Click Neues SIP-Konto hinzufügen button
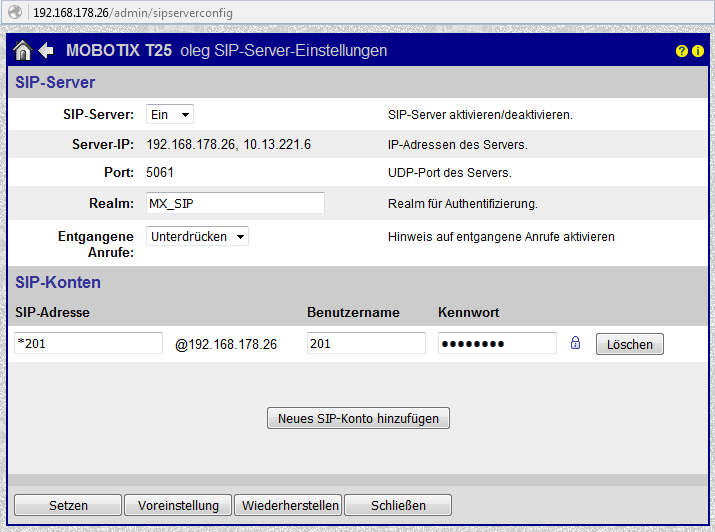Screen dimensions: 715x532 (x=358, y=418)
